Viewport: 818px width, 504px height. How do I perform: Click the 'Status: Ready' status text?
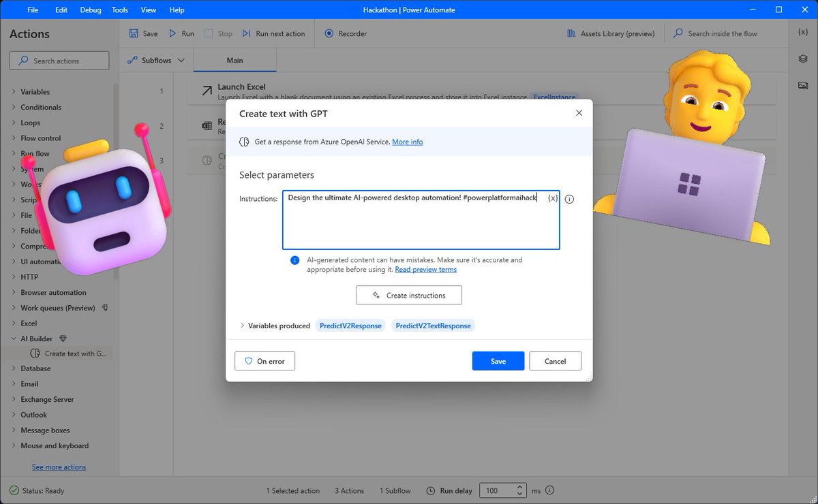(x=43, y=490)
